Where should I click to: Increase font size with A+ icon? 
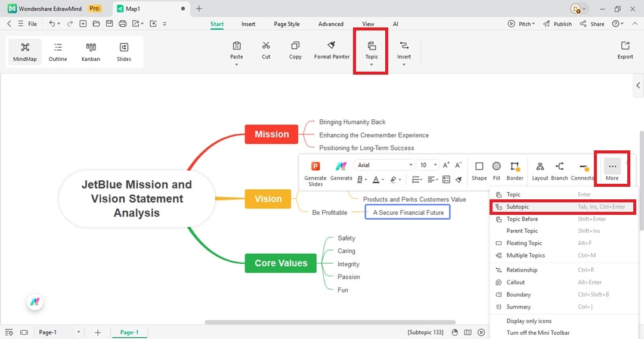coord(446,165)
